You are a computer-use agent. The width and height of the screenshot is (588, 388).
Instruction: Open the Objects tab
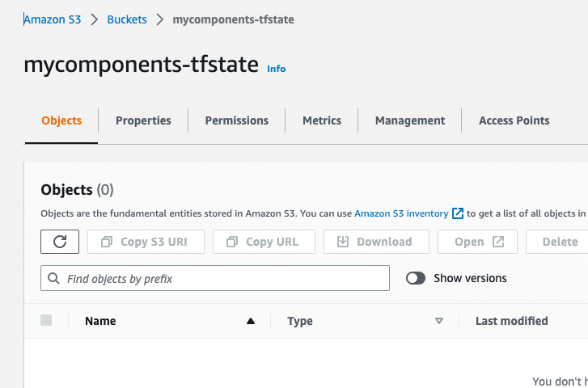(x=61, y=120)
